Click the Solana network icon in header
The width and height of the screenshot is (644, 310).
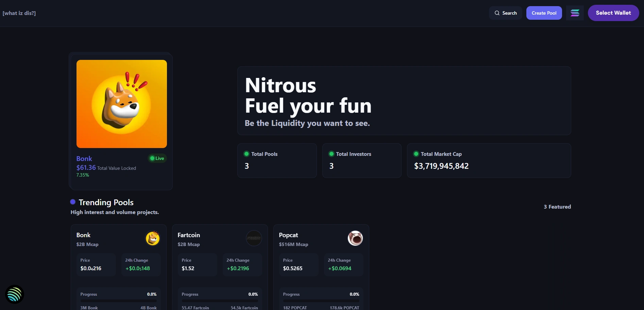(575, 13)
